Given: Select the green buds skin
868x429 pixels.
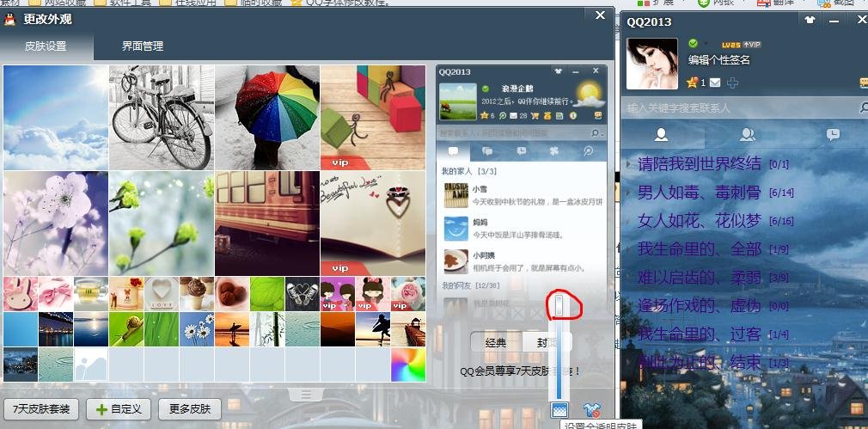Looking at the screenshot, I should [162, 224].
